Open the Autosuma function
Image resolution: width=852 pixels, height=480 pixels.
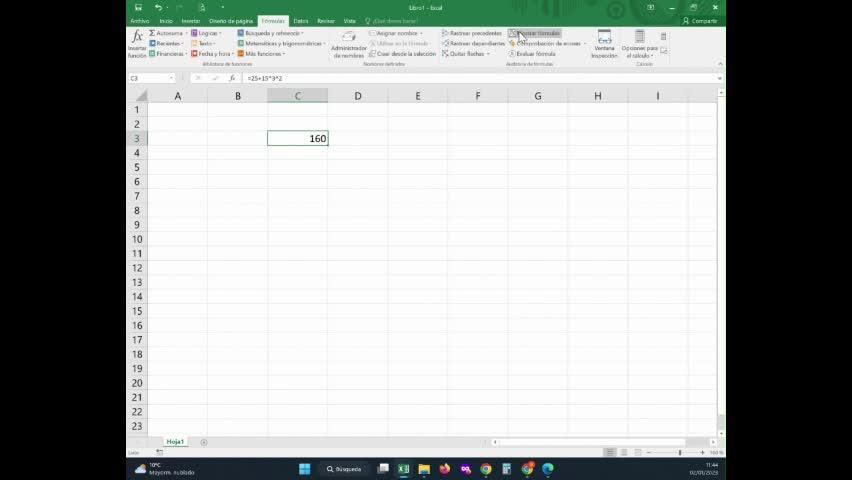coord(167,33)
